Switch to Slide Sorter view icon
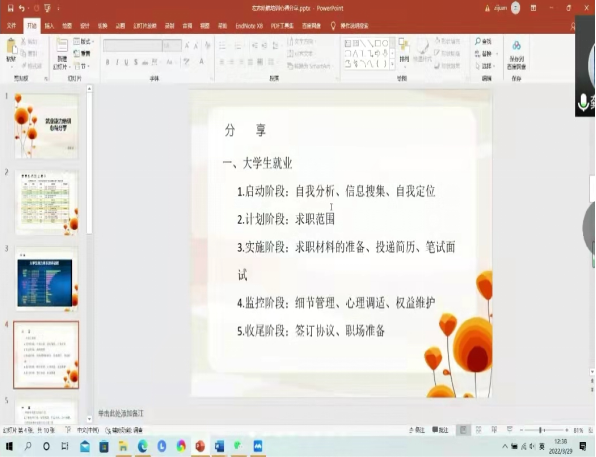596x457 pixels. [479, 430]
